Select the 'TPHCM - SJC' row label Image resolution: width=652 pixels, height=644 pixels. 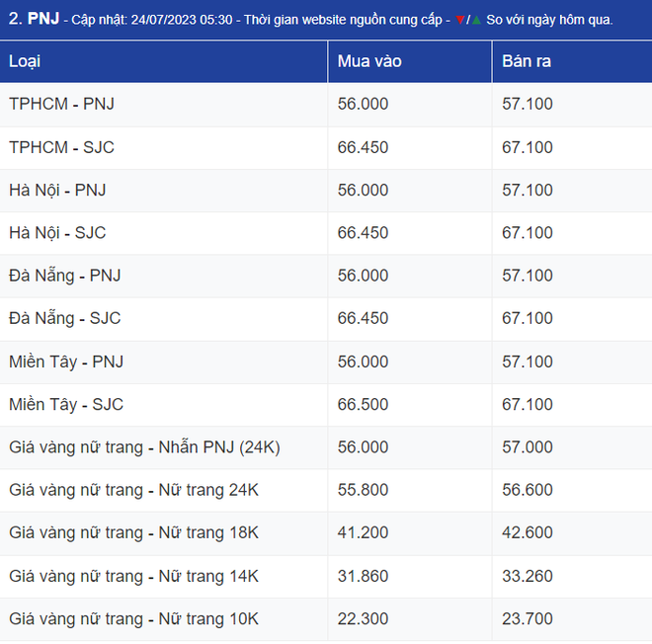tap(61, 147)
